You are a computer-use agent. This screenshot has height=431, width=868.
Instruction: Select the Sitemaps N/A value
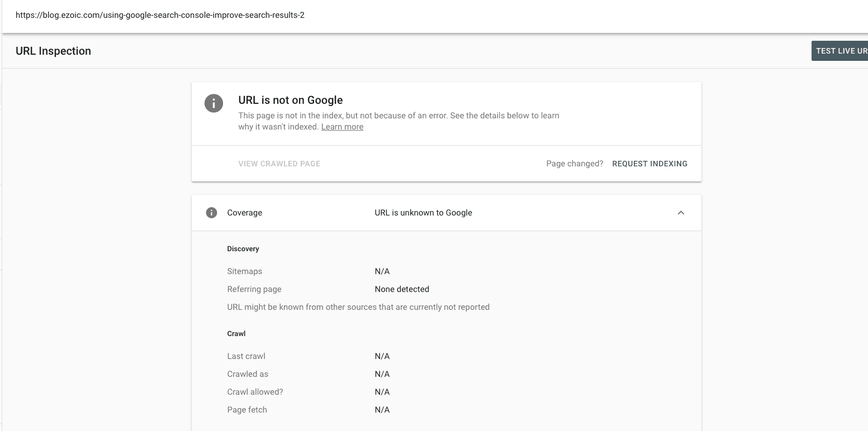[382, 271]
